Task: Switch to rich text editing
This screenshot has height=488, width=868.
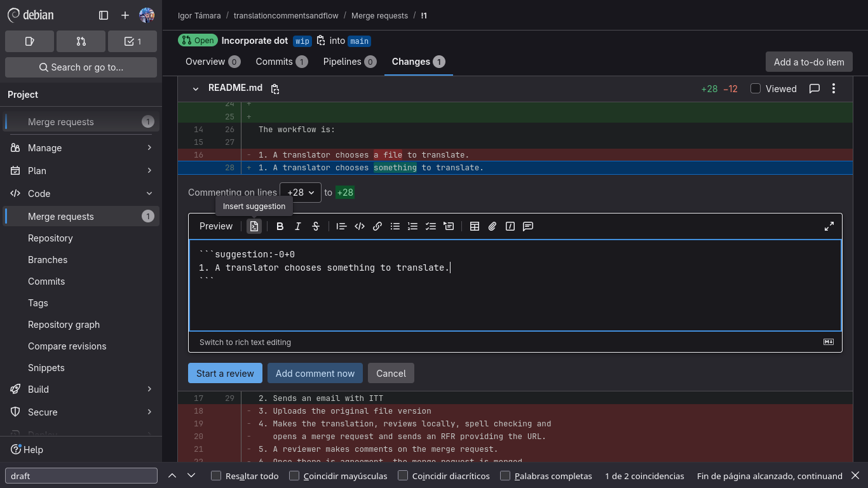Action: (x=245, y=342)
